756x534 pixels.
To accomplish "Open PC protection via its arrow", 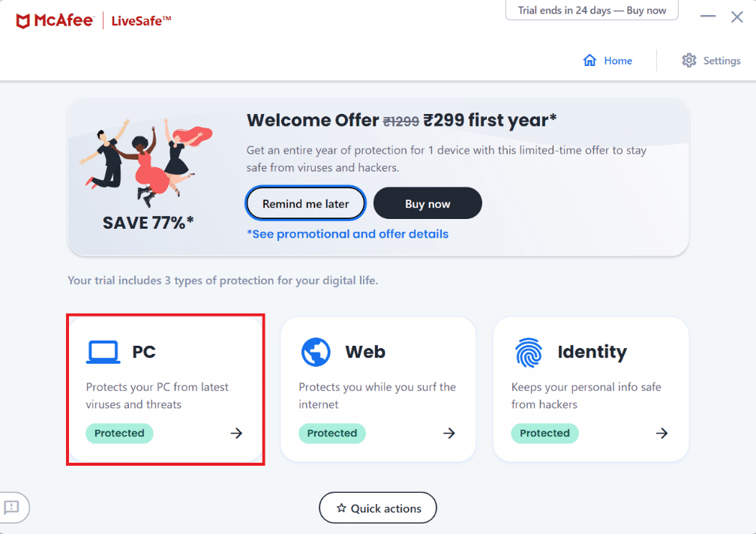I will pos(236,433).
